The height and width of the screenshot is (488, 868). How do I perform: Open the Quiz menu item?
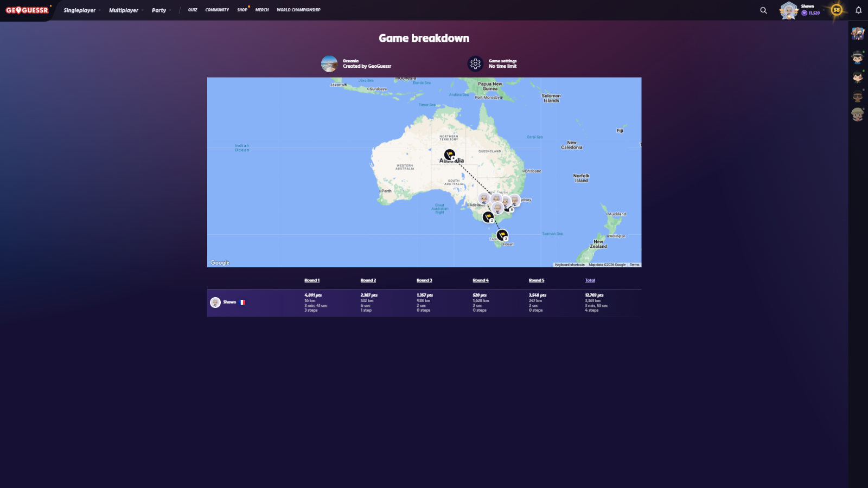pos(193,10)
